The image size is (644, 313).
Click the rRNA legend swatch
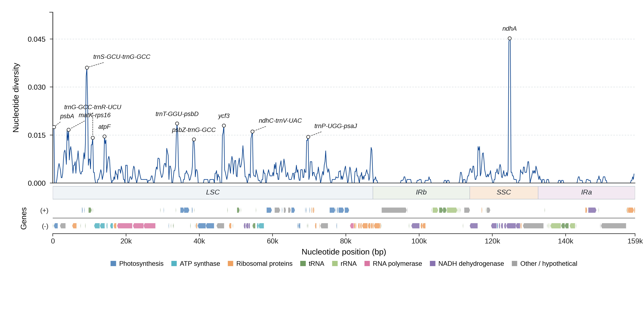pyautogui.click(x=335, y=264)
